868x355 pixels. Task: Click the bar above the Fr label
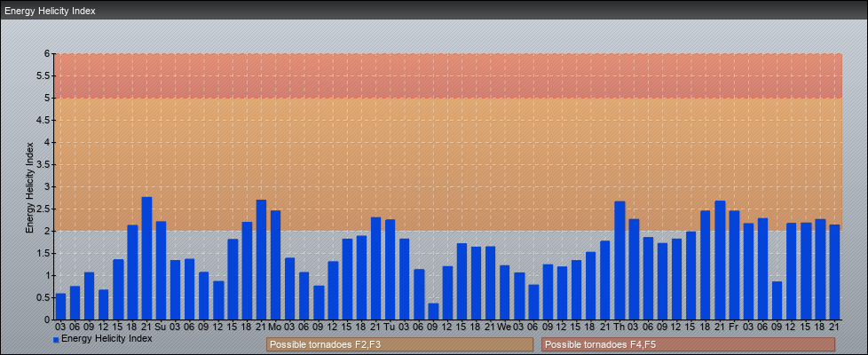click(735, 264)
